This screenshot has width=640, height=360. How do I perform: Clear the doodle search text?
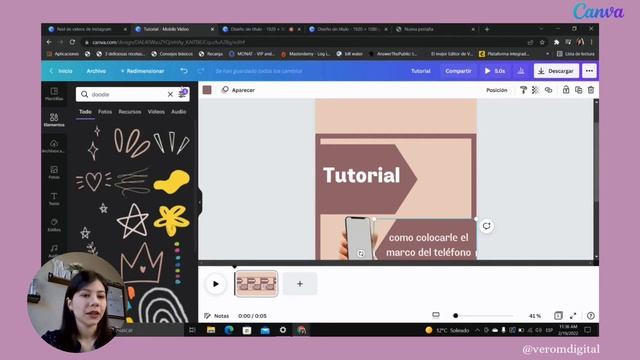[170, 94]
